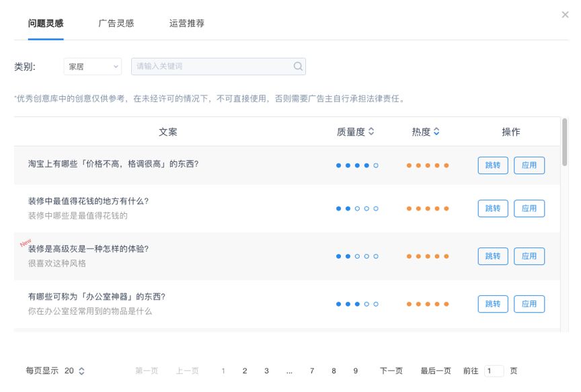Click 跳转 for 装修中最值得花钱 row
The image size is (581, 392).
tap(493, 208)
